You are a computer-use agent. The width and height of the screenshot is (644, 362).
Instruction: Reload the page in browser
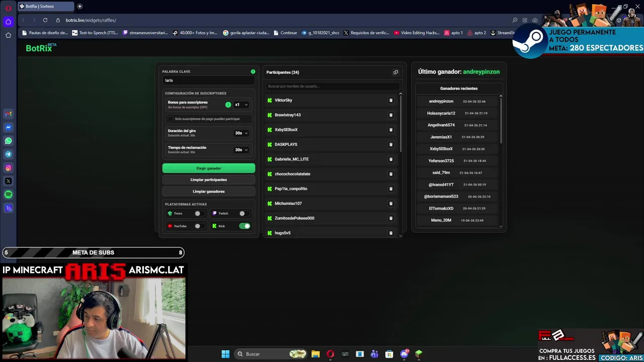[45, 20]
